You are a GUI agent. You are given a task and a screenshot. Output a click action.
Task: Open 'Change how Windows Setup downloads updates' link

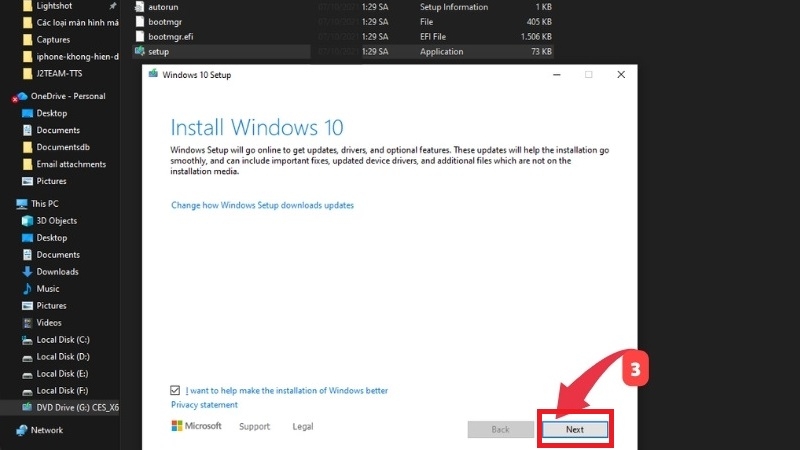point(262,205)
